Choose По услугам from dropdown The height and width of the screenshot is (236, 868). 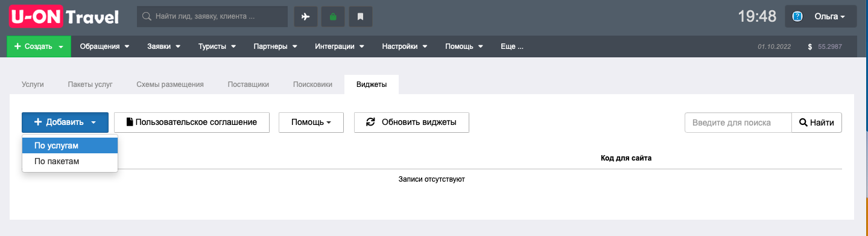pos(70,145)
